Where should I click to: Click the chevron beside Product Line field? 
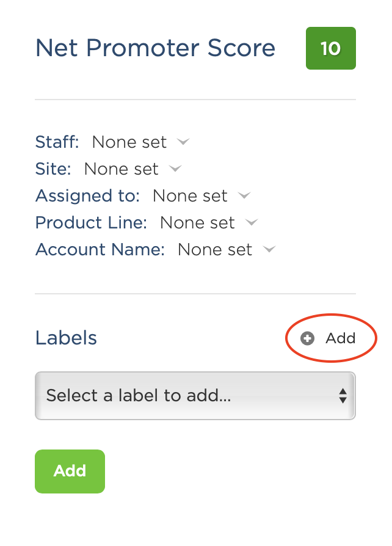(x=252, y=223)
